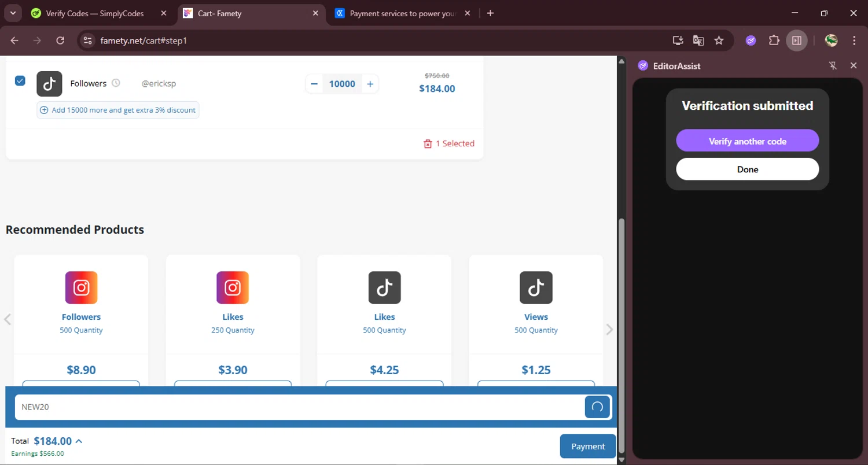This screenshot has width=868, height=465.
Task: Click Done in EditorAssist panel
Action: (x=748, y=169)
